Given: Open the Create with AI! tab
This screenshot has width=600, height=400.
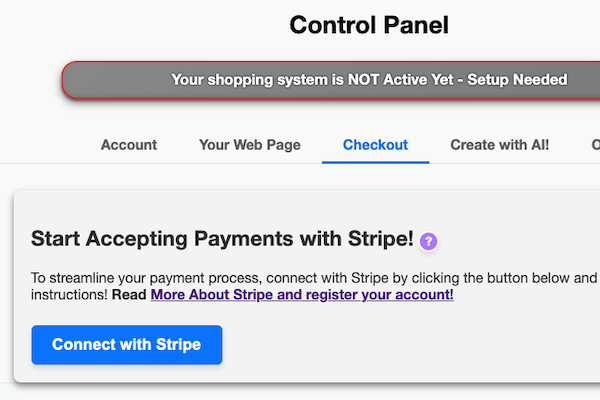Looking at the screenshot, I should click(499, 145).
